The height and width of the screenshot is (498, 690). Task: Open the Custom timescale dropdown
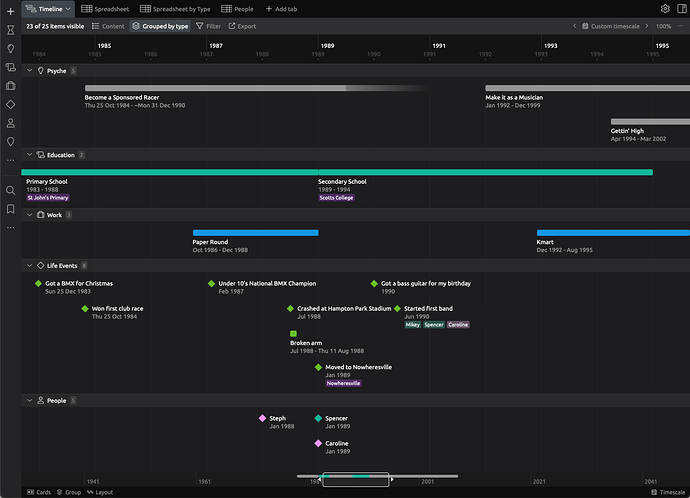pyautogui.click(x=613, y=26)
